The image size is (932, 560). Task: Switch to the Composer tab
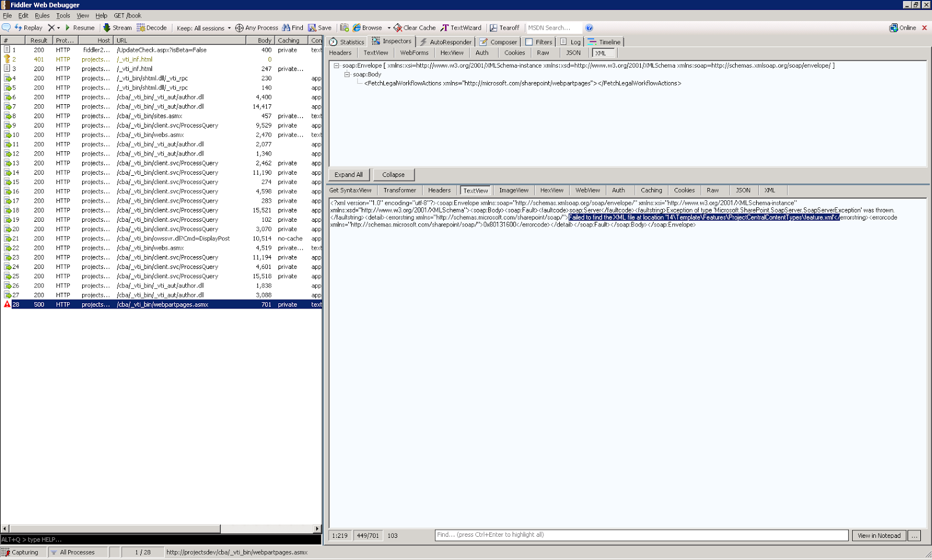[x=498, y=41]
